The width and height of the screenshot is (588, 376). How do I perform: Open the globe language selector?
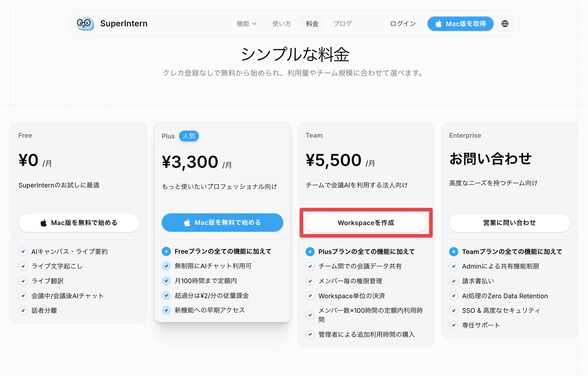505,24
